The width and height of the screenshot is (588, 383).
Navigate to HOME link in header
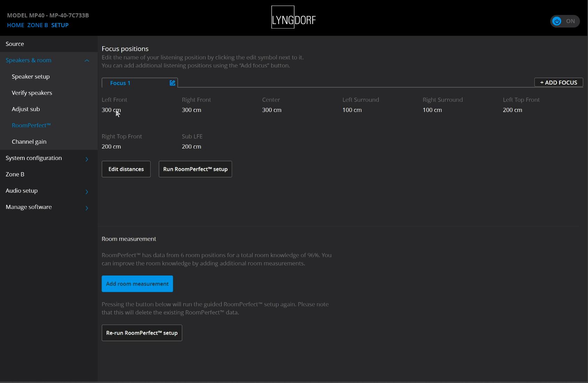point(16,25)
